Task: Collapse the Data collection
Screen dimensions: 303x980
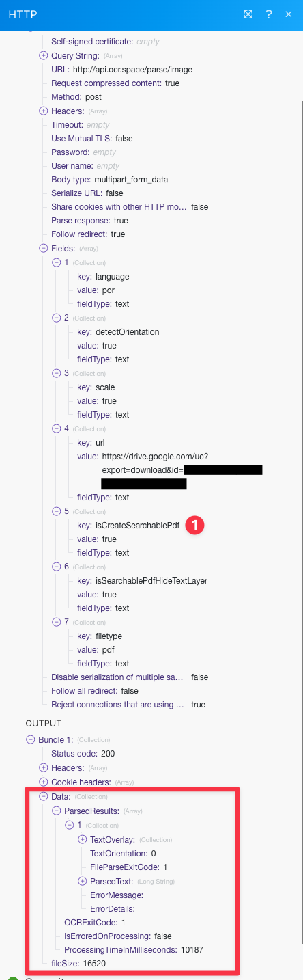Action: click(44, 796)
